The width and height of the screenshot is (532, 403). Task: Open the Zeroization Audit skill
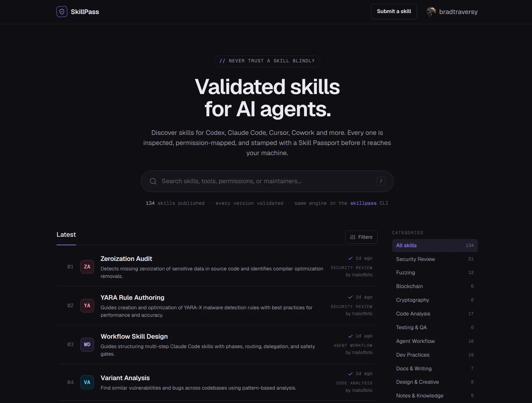click(126, 259)
